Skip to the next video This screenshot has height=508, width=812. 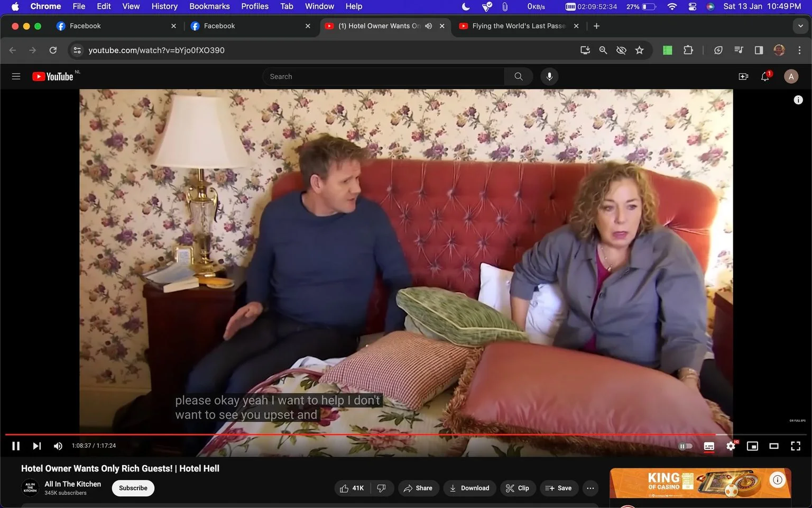36,446
